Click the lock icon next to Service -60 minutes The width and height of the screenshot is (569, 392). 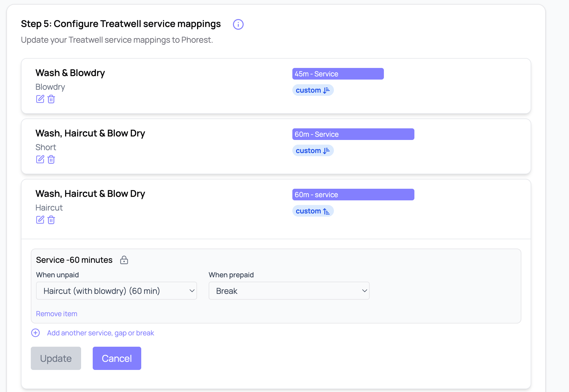(x=124, y=260)
